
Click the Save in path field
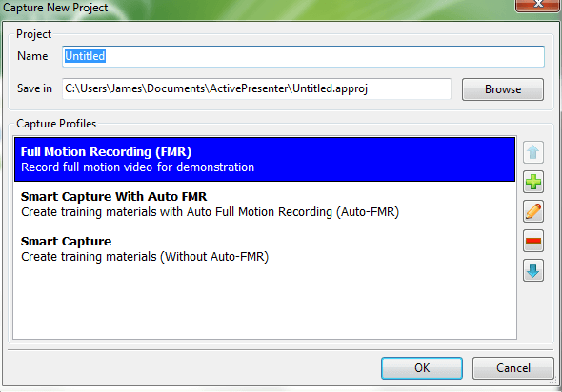point(256,88)
